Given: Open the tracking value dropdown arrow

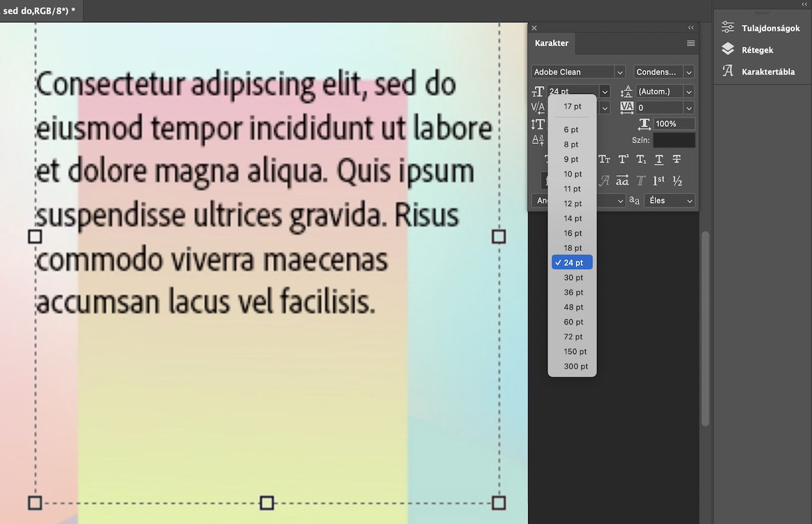Looking at the screenshot, I should pos(689,107).
